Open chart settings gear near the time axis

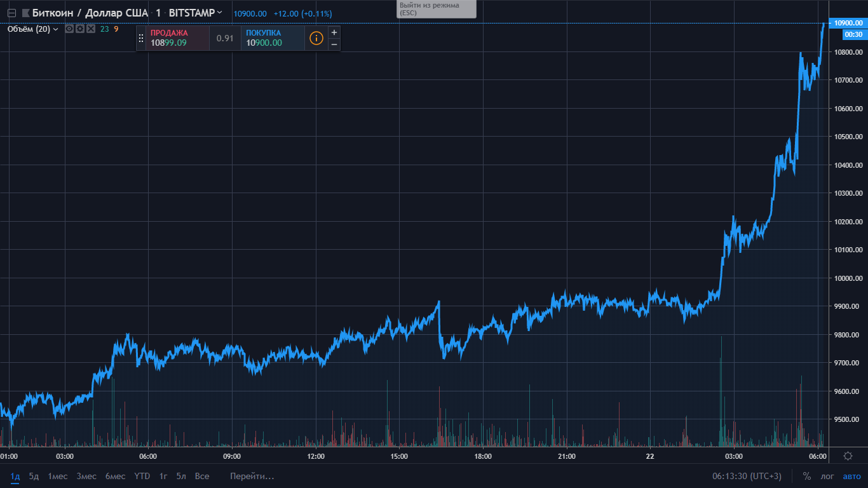click(848, 456)
